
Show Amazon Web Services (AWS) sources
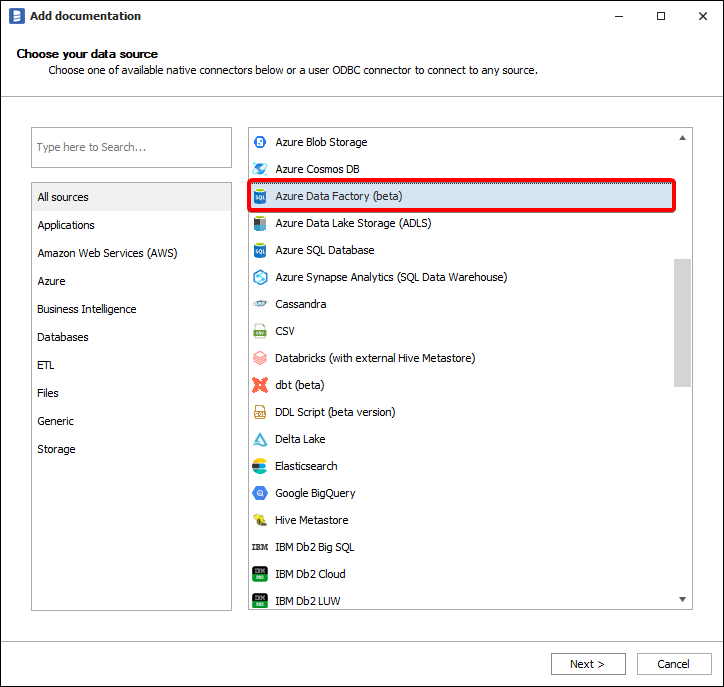tap(107, 253)
